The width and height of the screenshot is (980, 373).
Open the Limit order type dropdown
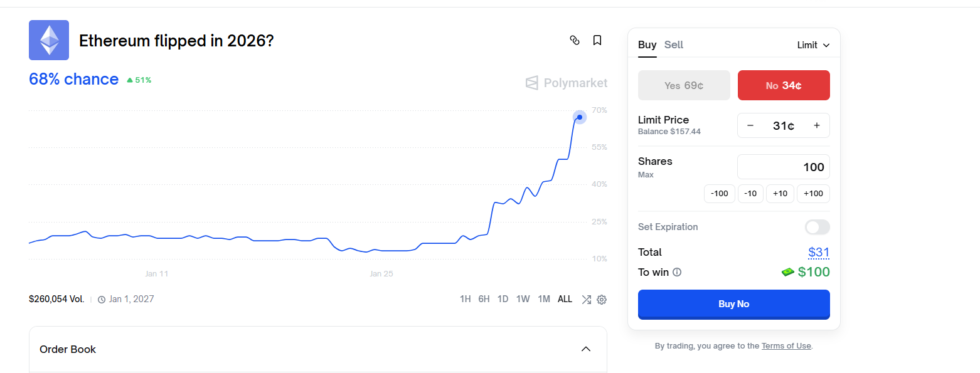pos(813,45)
